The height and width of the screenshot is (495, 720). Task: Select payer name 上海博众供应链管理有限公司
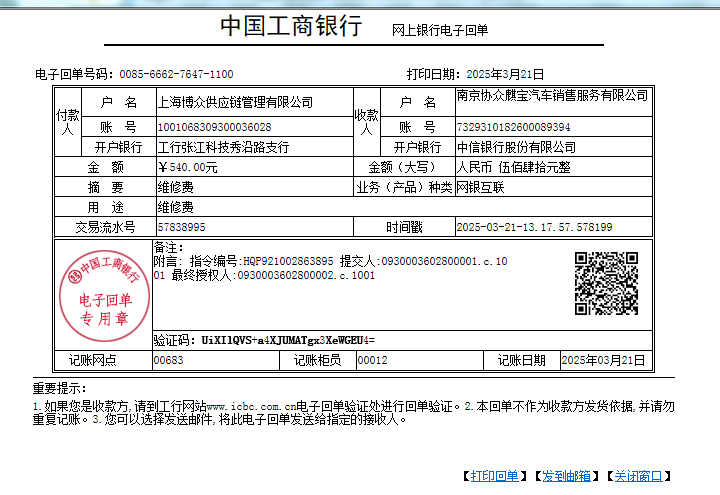point(235,102)
